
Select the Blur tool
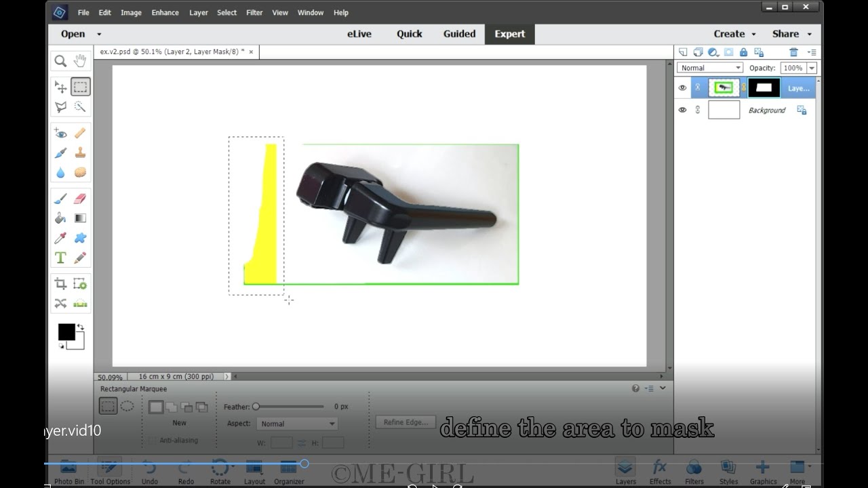(x=60, y=172)
